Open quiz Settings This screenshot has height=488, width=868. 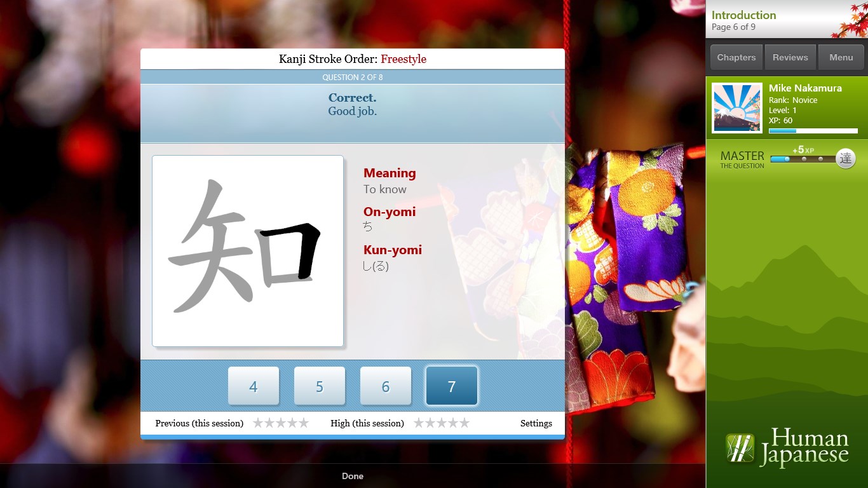coord(536,423)
